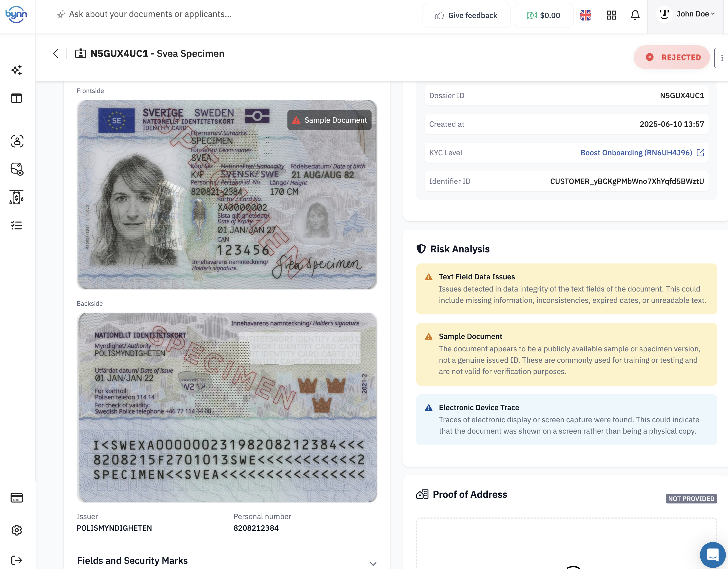Viewport: 728px width, 569px height.
Task: Go back using the left chevron
Action: pos(56,53)
